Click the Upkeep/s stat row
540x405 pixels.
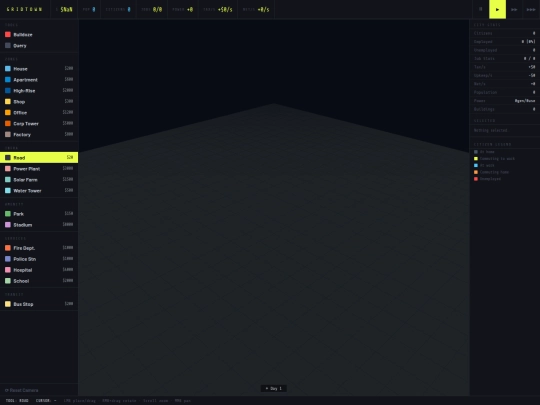(x=505, y=75)
